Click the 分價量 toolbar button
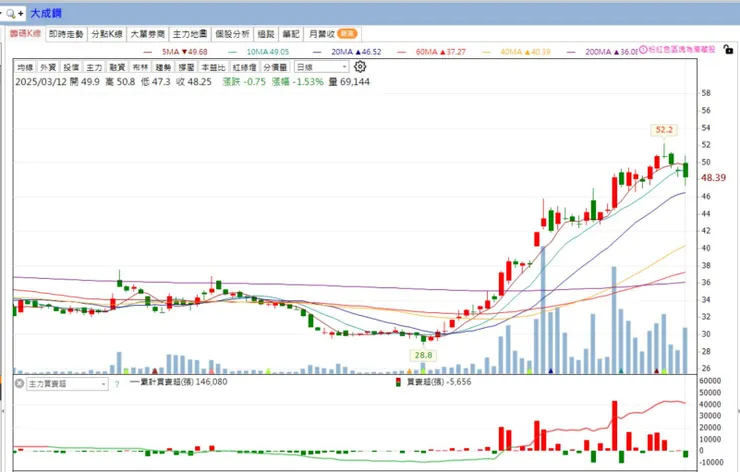Viewport: 740px width, 472px height. (x=275, y=67)
